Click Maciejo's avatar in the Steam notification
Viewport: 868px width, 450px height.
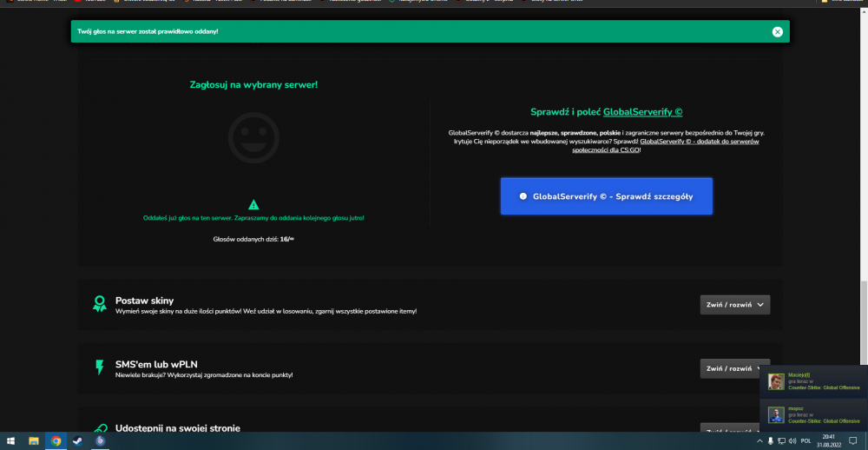(x=776, y=381)
